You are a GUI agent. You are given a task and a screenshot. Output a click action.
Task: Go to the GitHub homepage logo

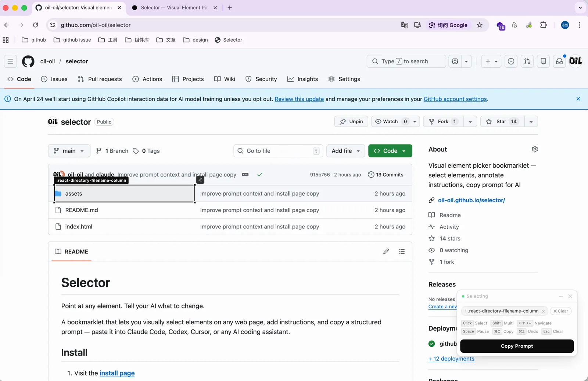pos(28,61)
